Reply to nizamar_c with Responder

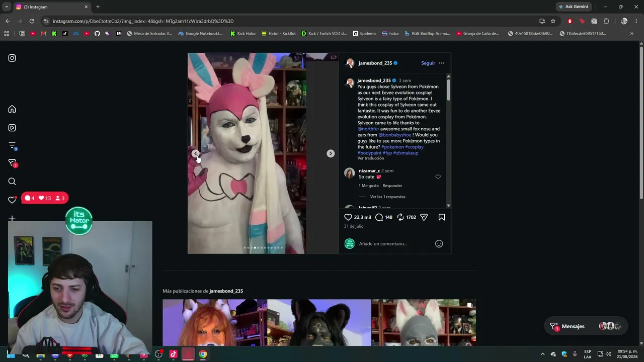[392, 186]
